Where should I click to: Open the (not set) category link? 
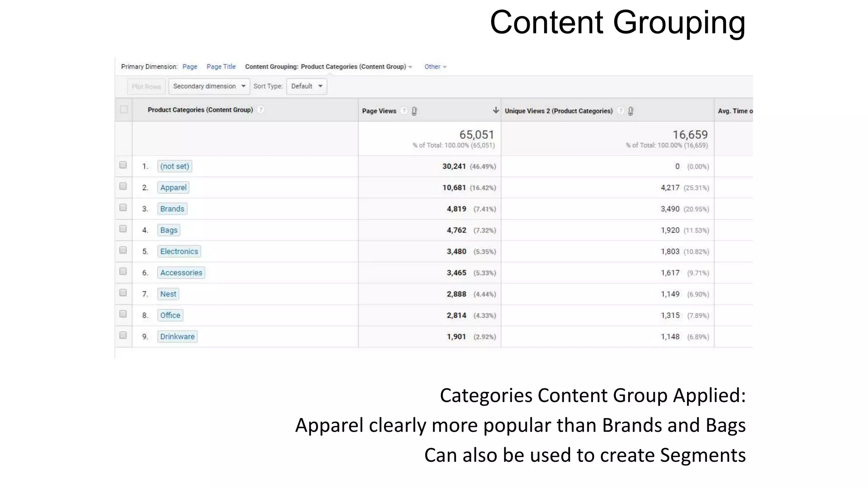point(175,166)
